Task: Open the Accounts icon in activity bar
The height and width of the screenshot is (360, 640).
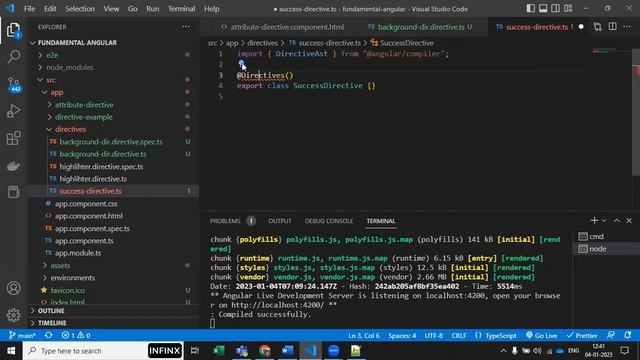Action: [13, 288]
